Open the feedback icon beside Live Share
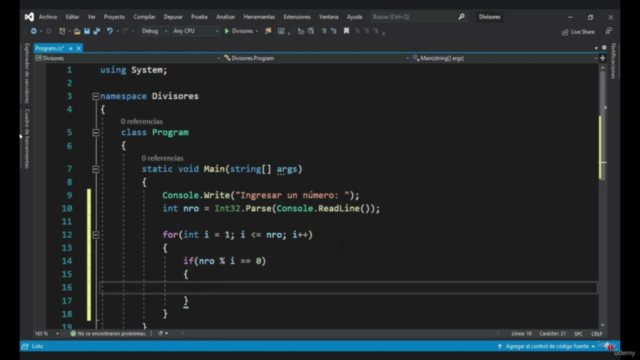Screen dimensions: 640x360 (608, 31)
